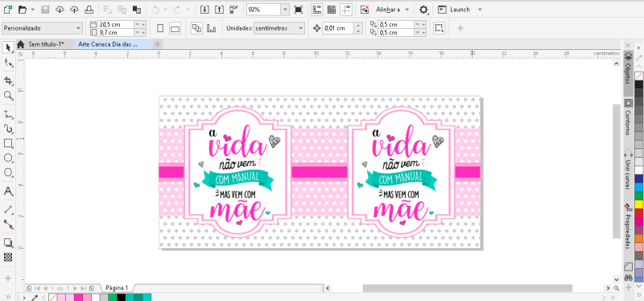Select the Ellipse tool
Image resolution: width=644 pixels, height=301 pixels.
pos(8,158)
